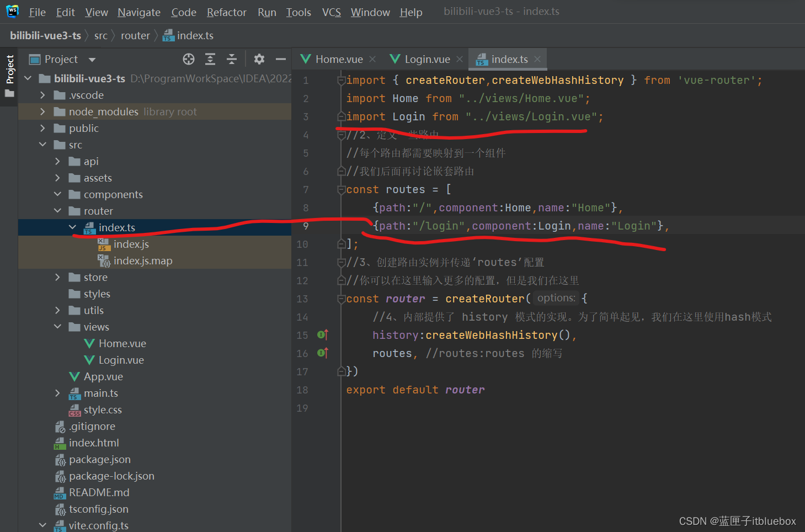The width and height of the screenshot is (805, 532).
Task: Close the Login.vue editor tab
Action: (x=460, y=59)
